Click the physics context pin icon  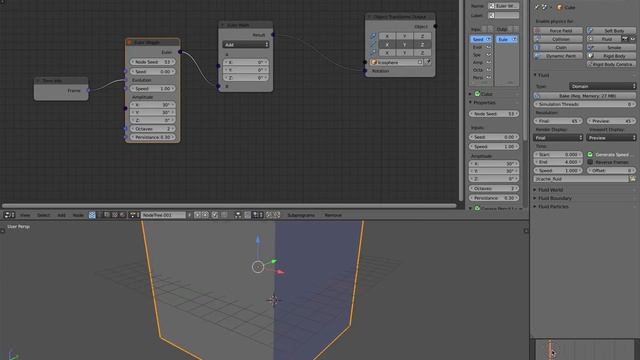537,7
